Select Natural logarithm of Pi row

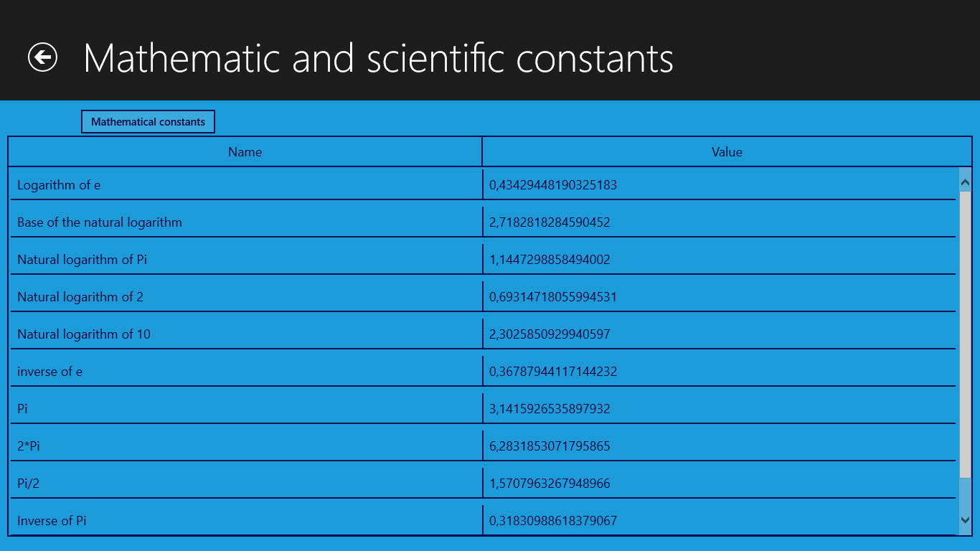(x=482, y=260)
